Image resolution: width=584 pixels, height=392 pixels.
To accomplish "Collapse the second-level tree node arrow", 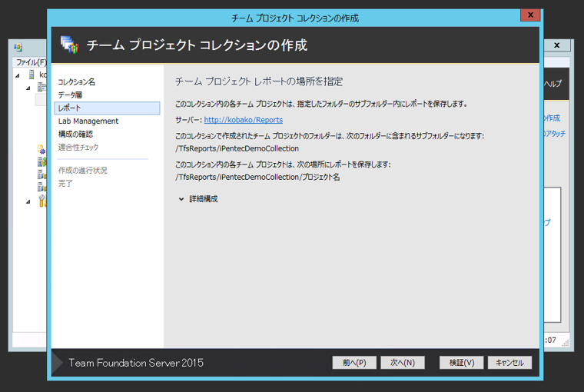I will click(x=28, y=88).
